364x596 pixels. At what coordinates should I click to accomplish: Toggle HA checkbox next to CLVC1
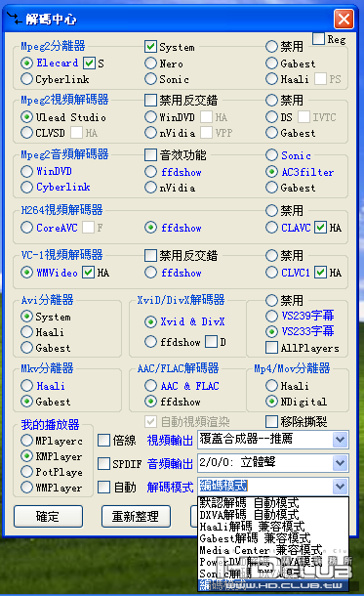[x=321, y=273]
